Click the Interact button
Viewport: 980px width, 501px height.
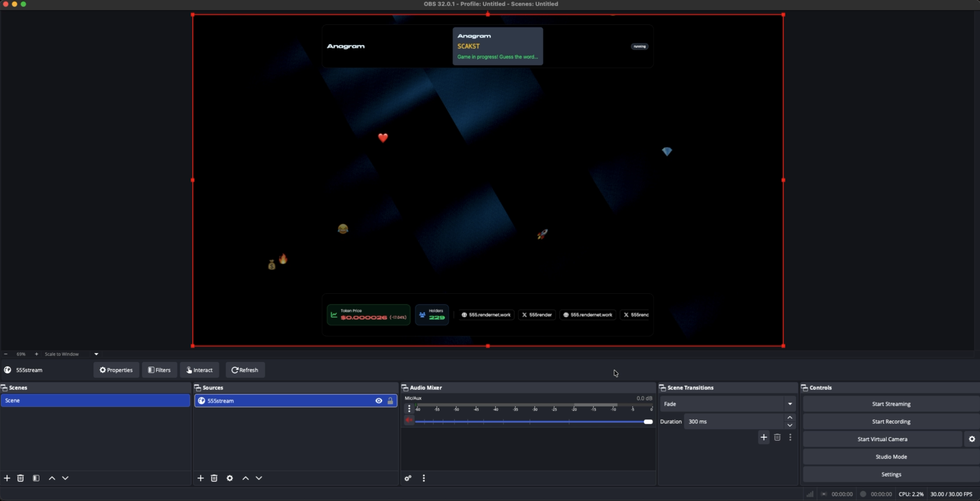click(199, 370)
